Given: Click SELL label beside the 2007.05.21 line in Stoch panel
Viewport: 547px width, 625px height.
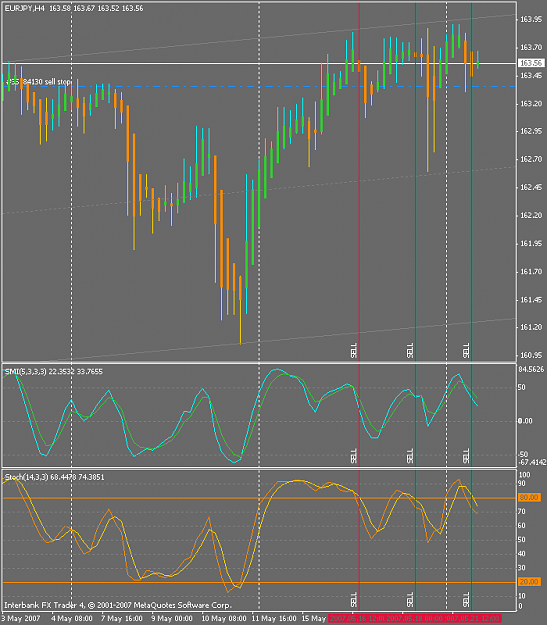Looking at the screenshot, I should coord(466,600).
